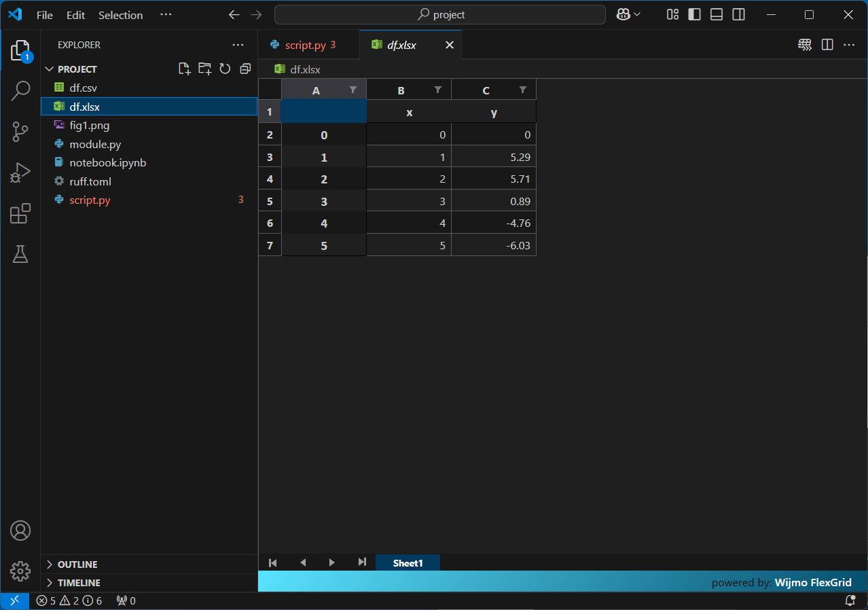Open the Run and Debug view
The image size is (868, 610).
point(20,173)
